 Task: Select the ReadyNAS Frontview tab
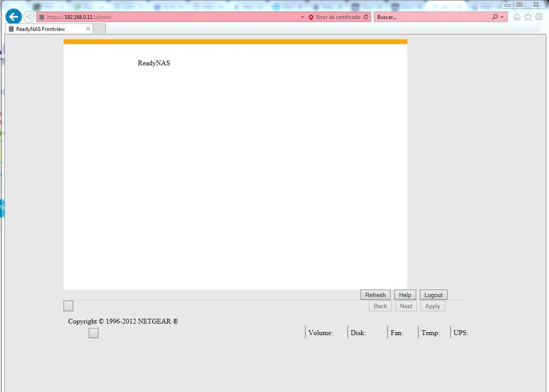[x=44, y=29]
